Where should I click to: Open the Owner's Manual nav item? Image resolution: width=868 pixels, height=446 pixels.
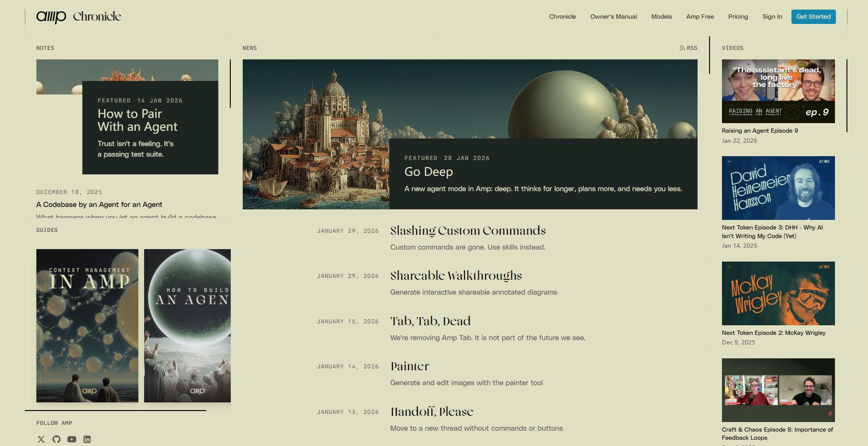pos(614,17)
